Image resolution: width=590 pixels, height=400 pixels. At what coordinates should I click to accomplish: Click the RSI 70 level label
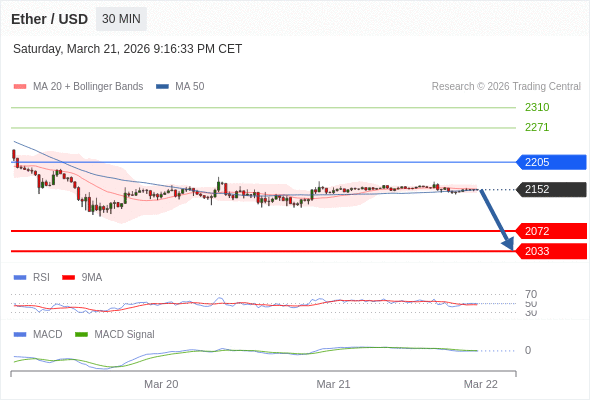pyautogui.click(x=531, y=294)
